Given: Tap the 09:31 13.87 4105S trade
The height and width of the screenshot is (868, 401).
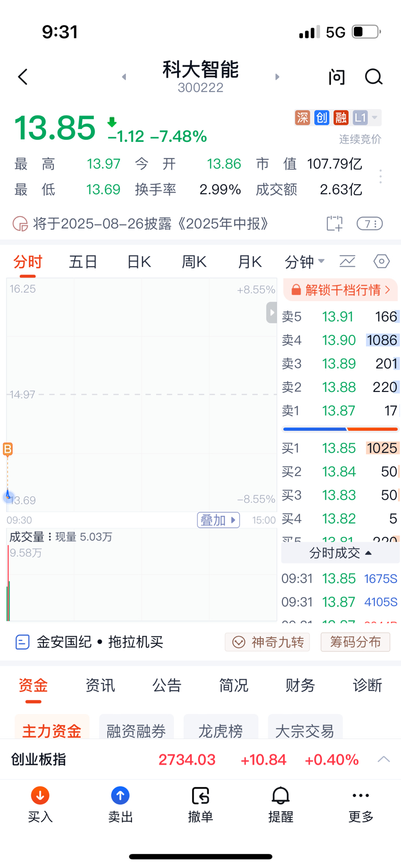Looking at the screenshot, I should [340, 602].
